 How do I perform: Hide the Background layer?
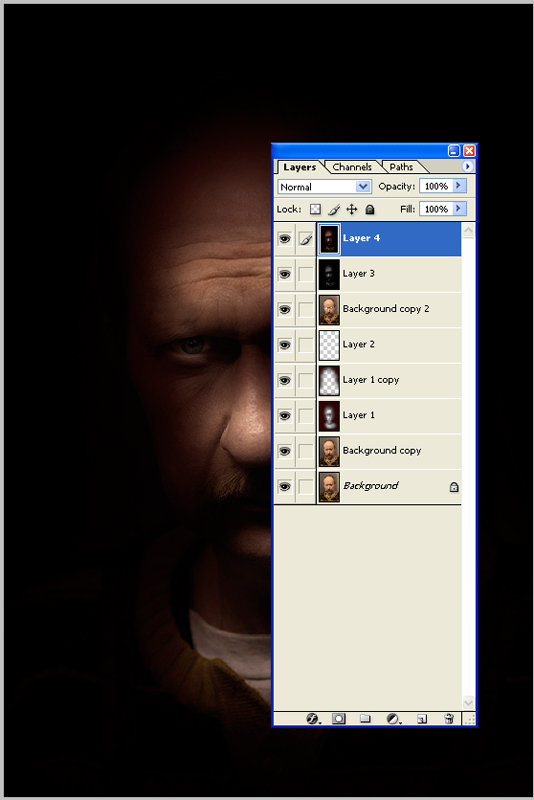(x=285, y=487)
